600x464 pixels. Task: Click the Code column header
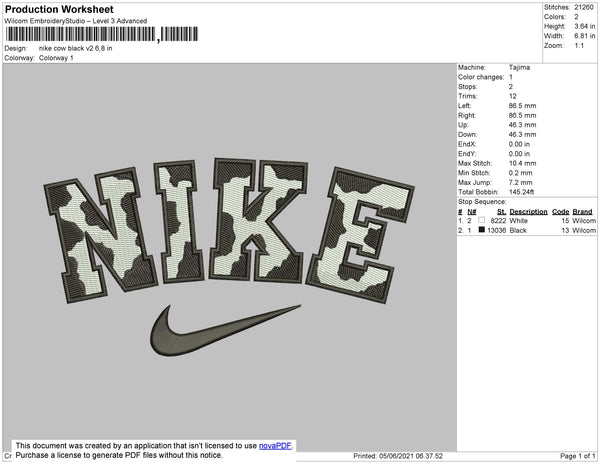560,212
